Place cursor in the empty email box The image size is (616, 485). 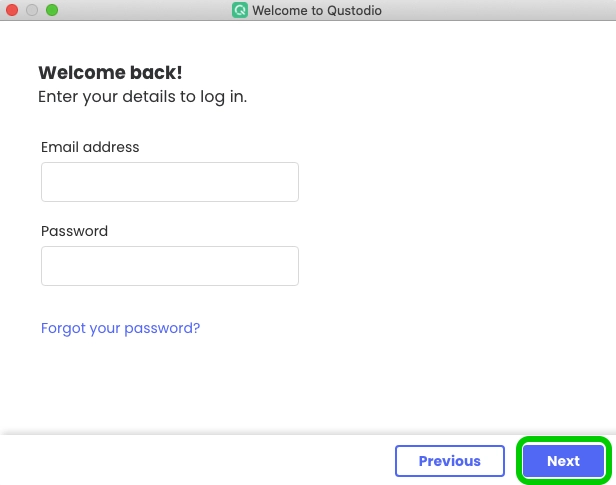tap(170, 182)
